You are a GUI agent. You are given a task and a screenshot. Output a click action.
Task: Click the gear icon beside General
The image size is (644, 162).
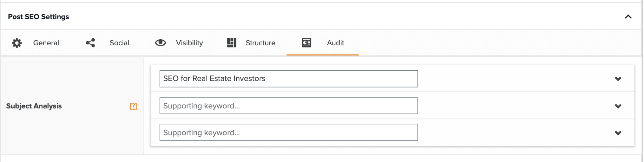pos(17,43)
